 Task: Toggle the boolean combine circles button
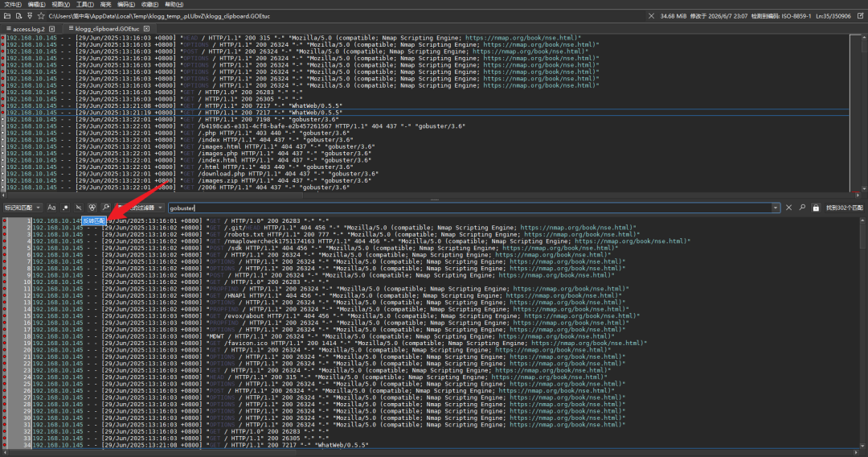pos(92,208)
